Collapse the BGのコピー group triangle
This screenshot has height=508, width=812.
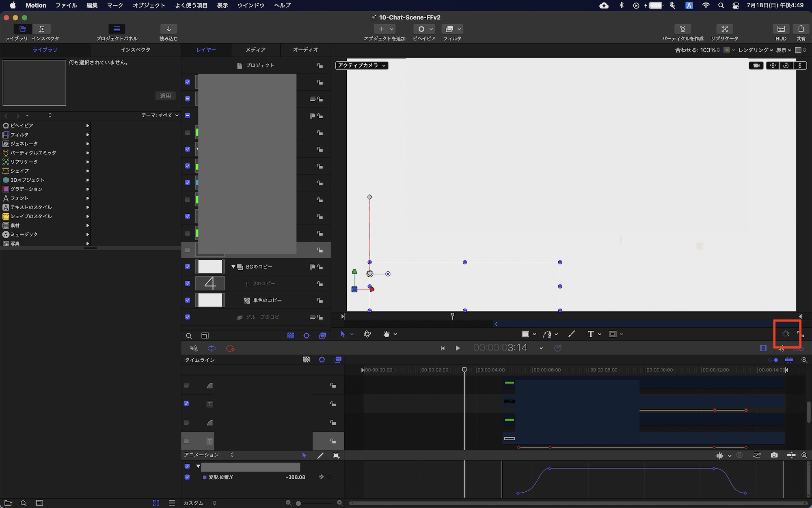tap(233, 267)
